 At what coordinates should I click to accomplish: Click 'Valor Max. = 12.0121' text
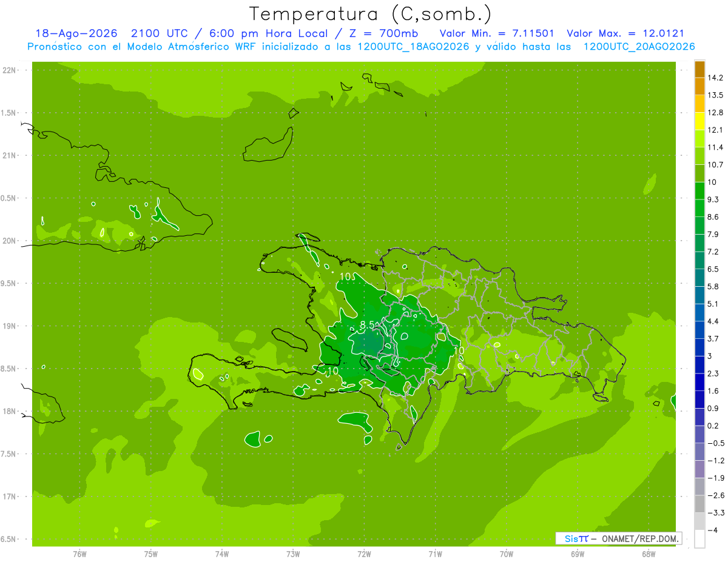click(x=625, y=33)
